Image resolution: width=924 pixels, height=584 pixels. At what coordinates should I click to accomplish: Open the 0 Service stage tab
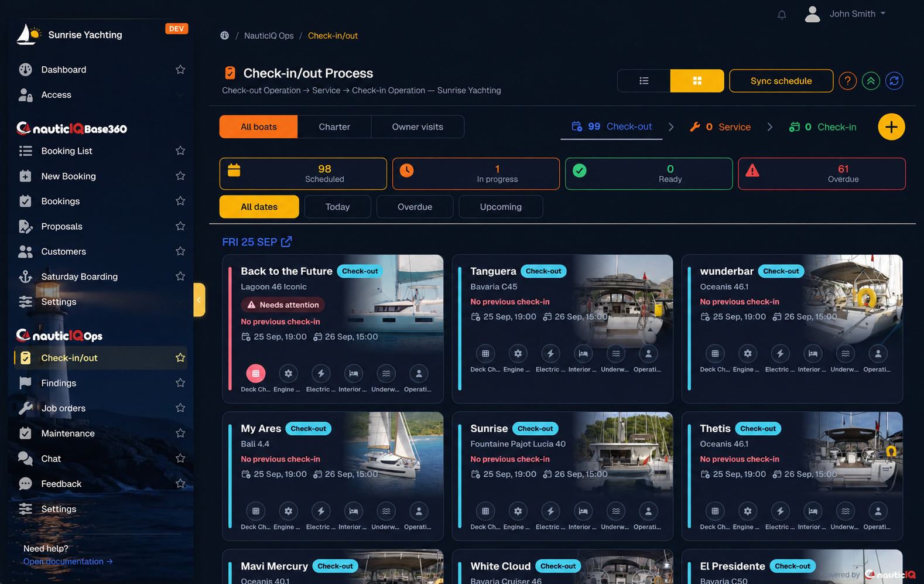[x=720, y=127]
